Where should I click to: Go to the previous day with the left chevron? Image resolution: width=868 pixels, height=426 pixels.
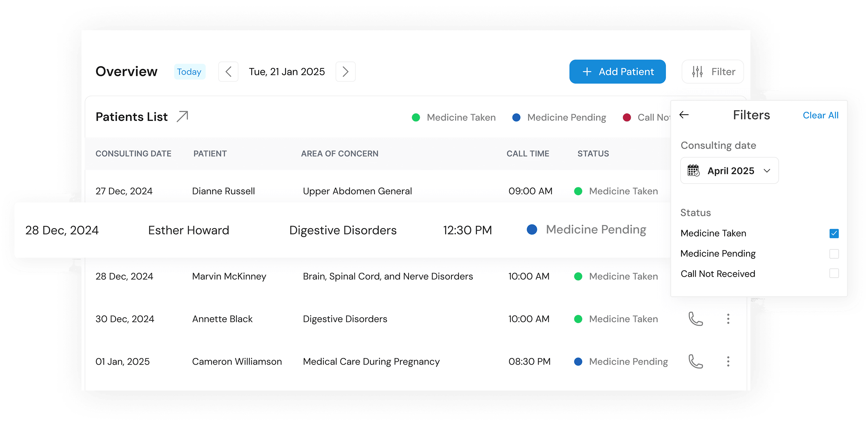(x=228, y=71)
